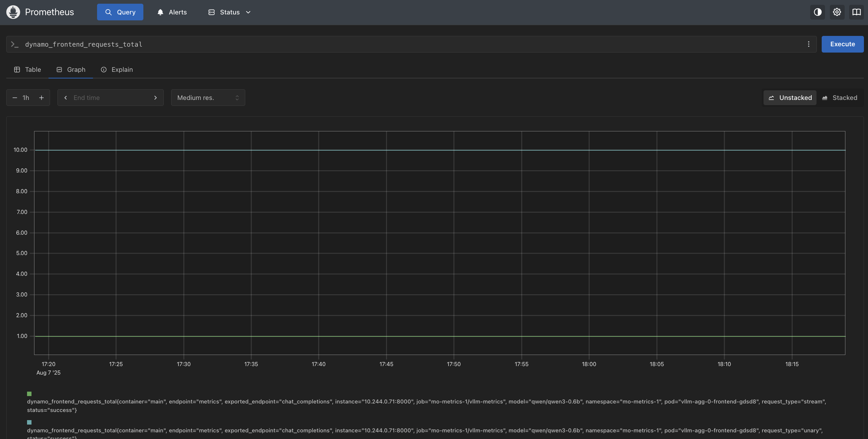Open the documentation book icon
Viewport: 868px width, 439px height.
857,12
